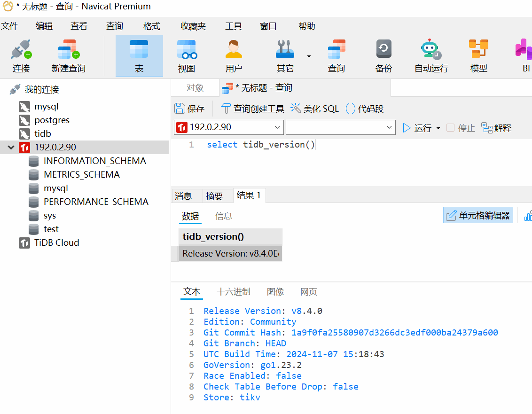Open the 192.0.2.90 connection dropdown
Viewport: 532px width, 414px height.
coord(229,127)
